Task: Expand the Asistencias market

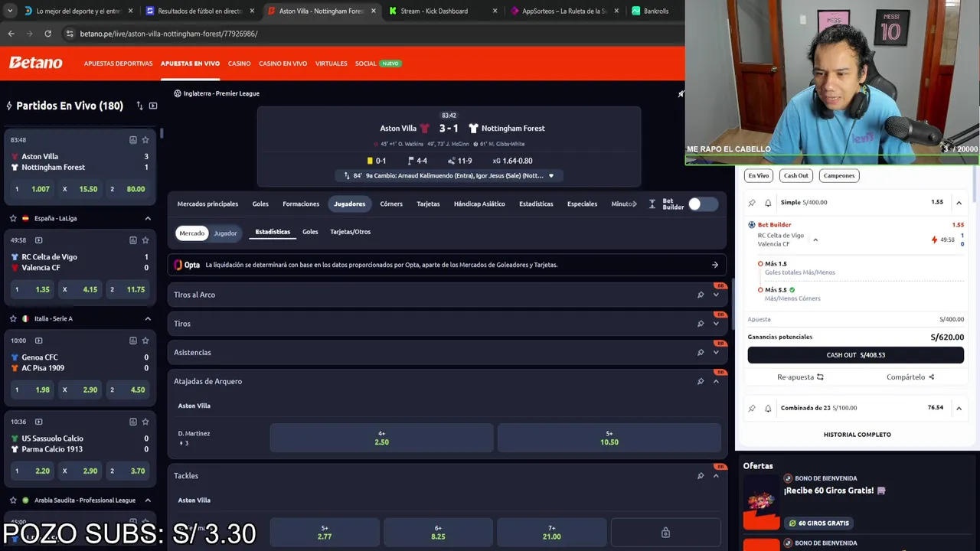Action: [x=716, y=352]
